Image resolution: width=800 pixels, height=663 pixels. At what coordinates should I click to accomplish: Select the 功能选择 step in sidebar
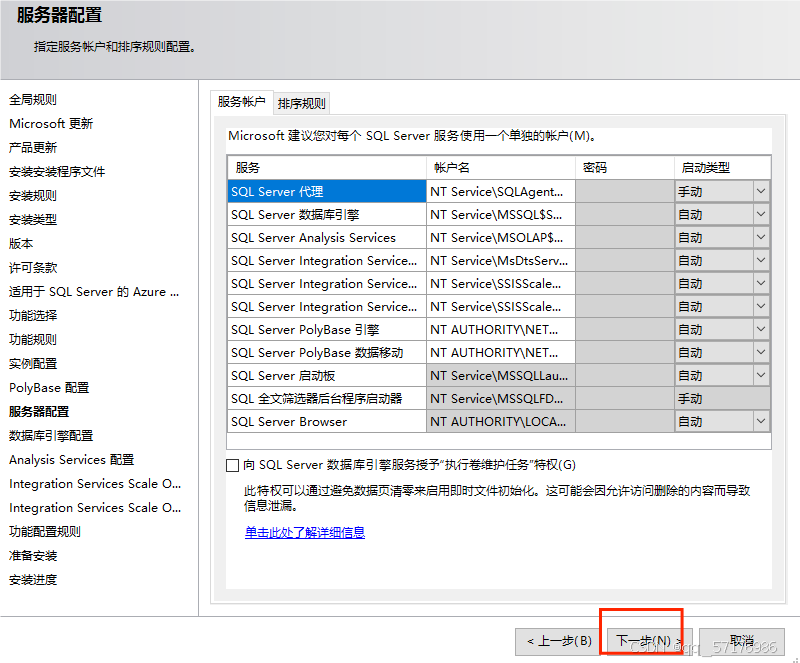pyautogui.click(x=33, y=315)
